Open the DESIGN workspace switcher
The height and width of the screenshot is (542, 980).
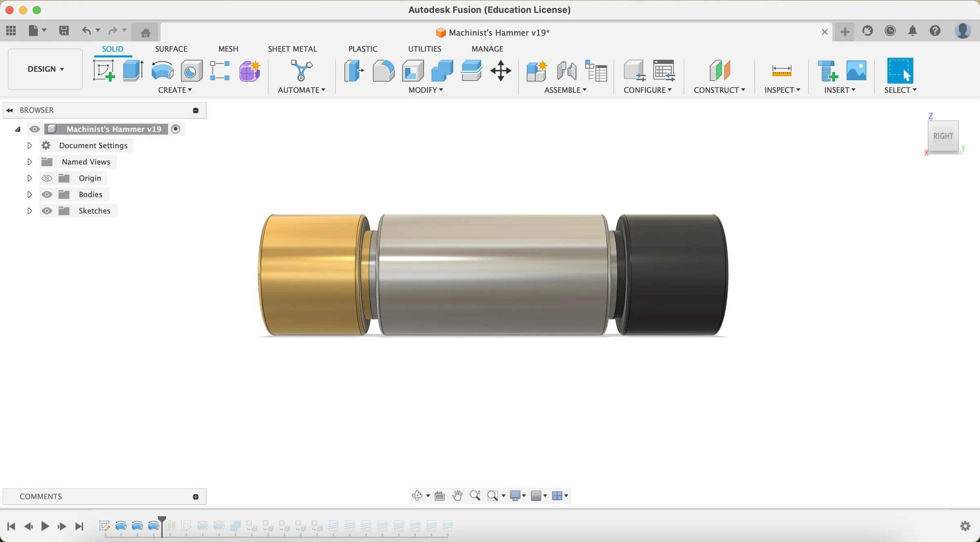[45, 69]
